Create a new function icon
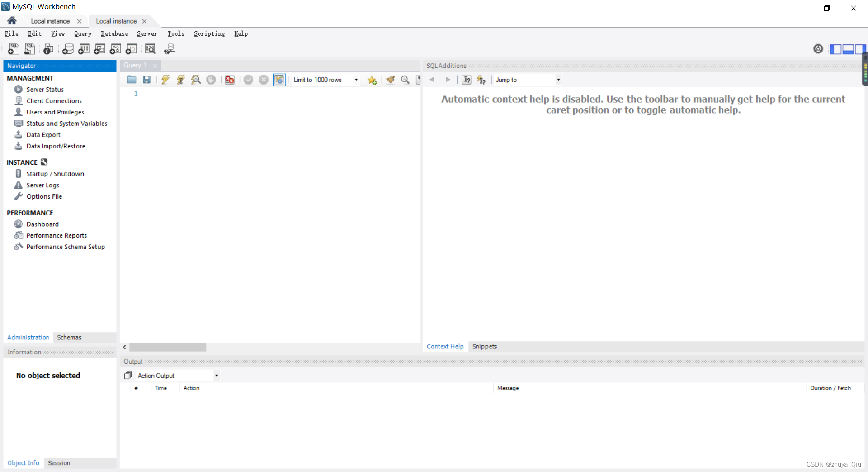The height and width of the screenshot is (472, 868). (131, 49)
